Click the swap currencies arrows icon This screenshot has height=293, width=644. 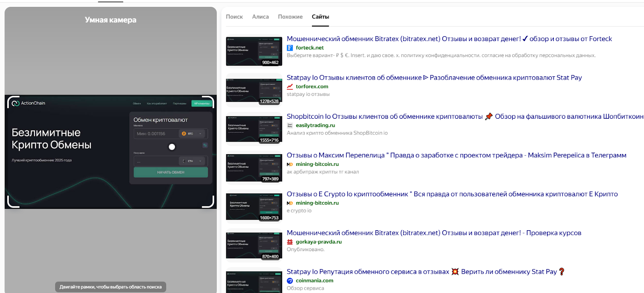205,145
